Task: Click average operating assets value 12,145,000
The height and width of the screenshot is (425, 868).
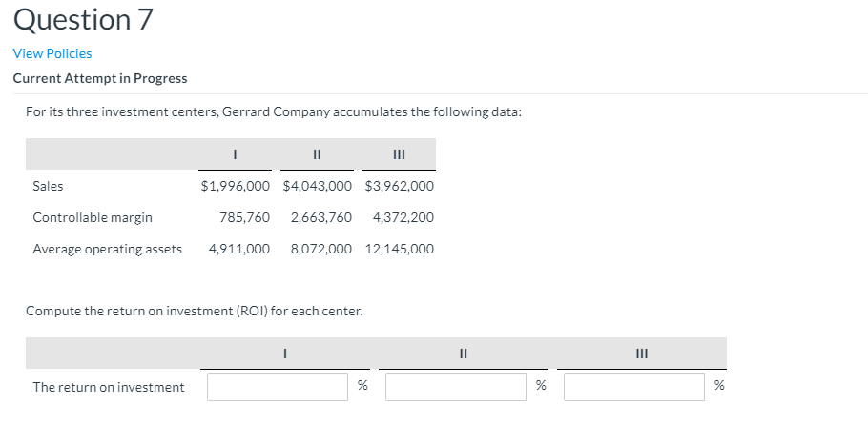Action: coord(400,249)
